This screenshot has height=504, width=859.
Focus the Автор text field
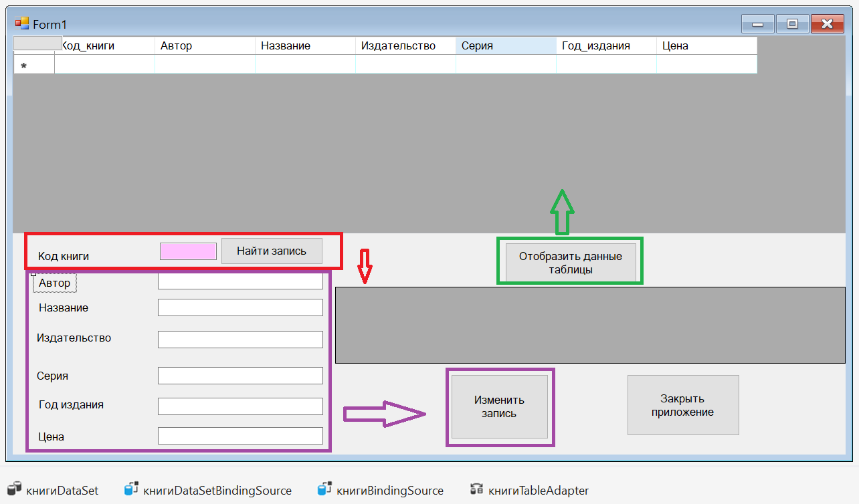coord(240,282)
